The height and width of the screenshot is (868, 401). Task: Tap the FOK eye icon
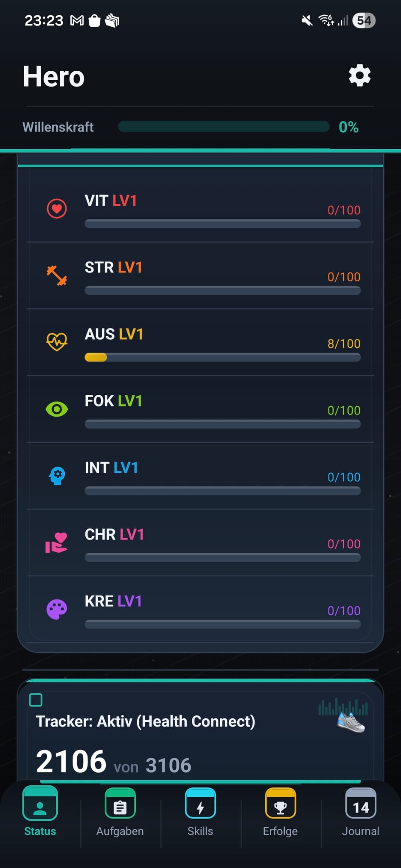coord(56,409)
